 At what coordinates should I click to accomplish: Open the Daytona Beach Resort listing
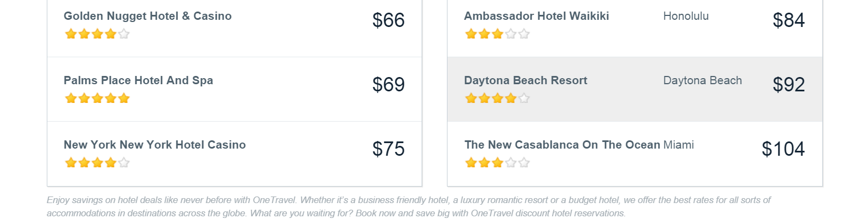click(526, 80)
